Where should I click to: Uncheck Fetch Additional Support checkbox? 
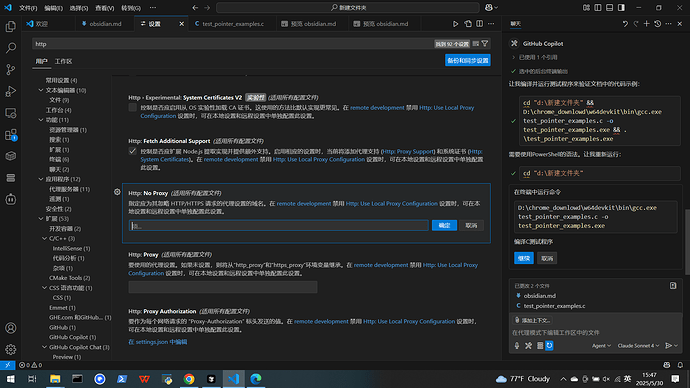point(132,151)
